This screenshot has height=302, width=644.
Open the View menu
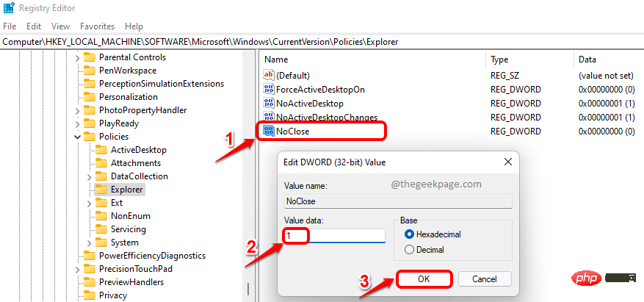click(60, 26)
